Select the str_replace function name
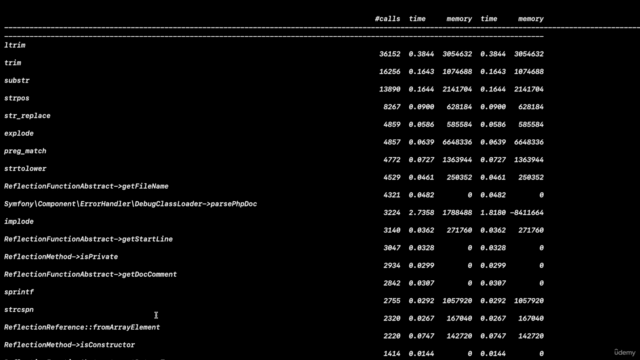The image size is (640, 360). point(27,116)
